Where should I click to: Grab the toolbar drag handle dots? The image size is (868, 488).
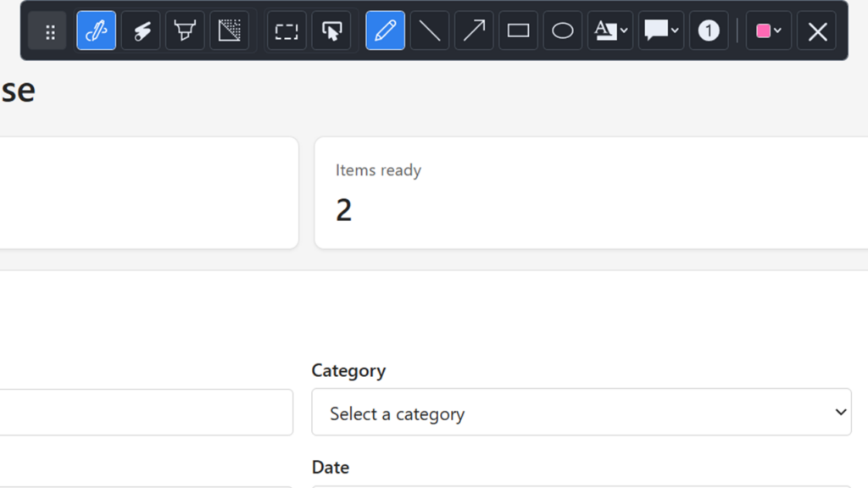point(49,31)
